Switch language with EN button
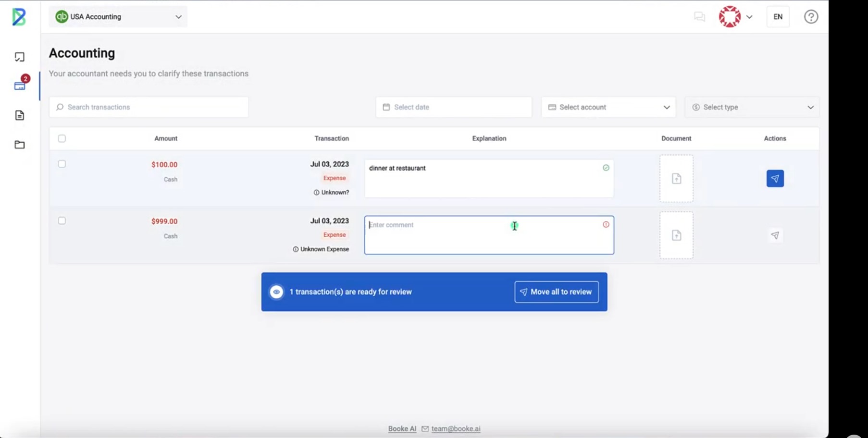The width and height of the screenshot is (868, 438). (778, 17)
